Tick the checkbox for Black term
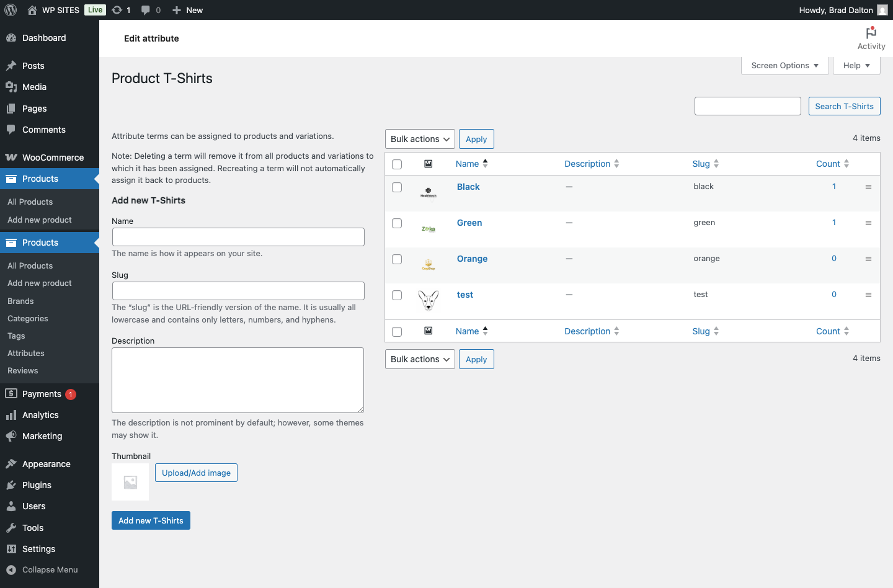 (397, 187)
